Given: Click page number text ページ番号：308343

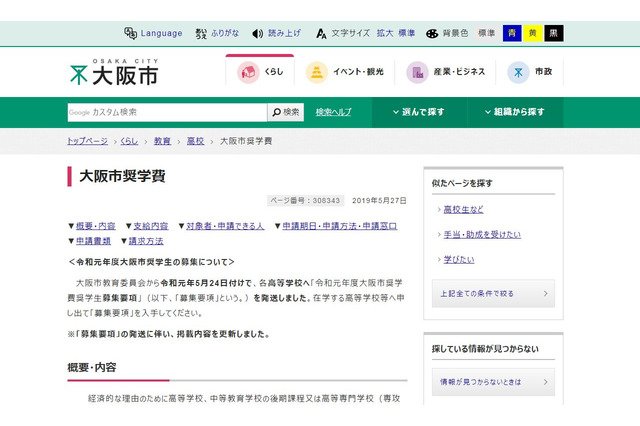Looking at the screenshot, I should pos(305,201).
